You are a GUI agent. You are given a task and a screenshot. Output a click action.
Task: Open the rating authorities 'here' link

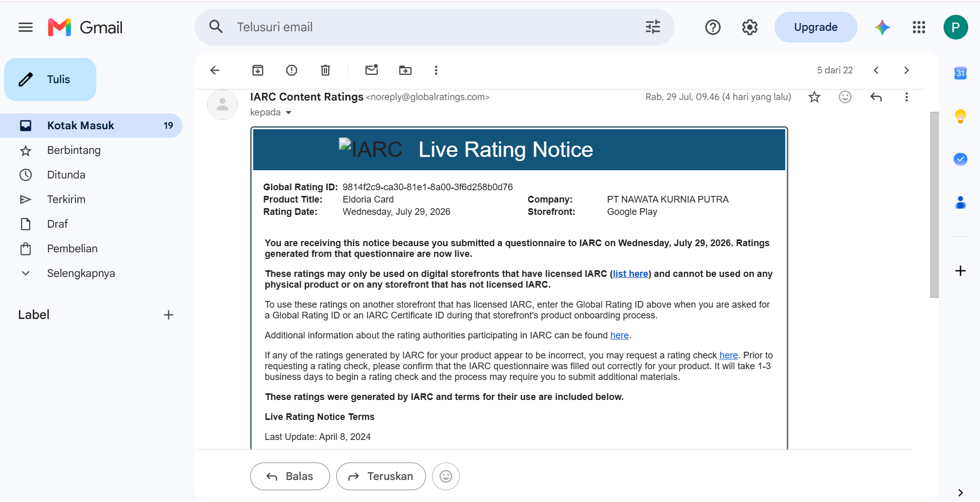click(619, 335)
